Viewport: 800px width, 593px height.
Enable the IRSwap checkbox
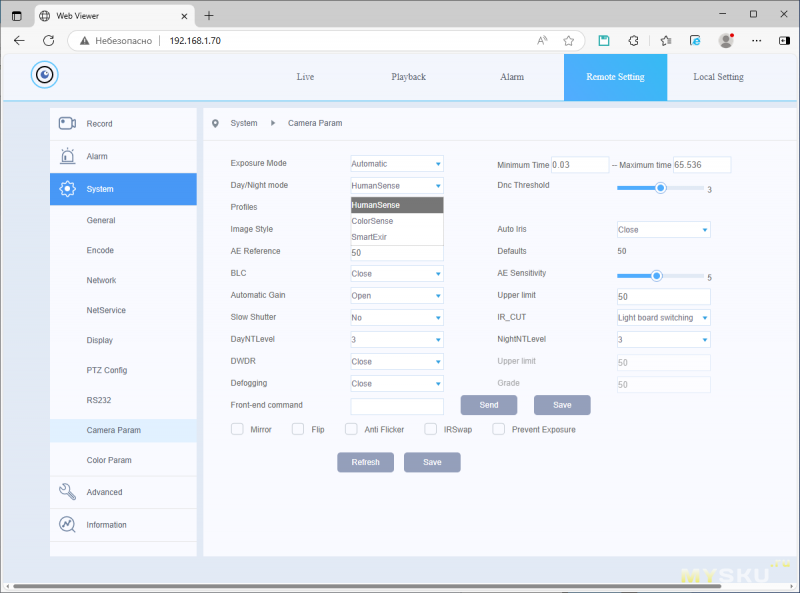[431, 429]
